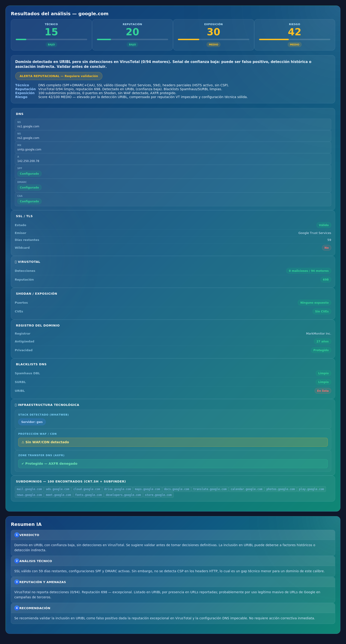
Task: Click the registrar value MarkMonitor Inc.
Action: click(x=319, y=333)
